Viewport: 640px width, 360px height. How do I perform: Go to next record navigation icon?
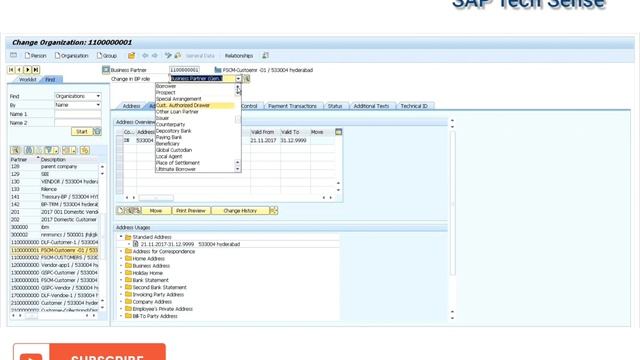click(28, 70)
